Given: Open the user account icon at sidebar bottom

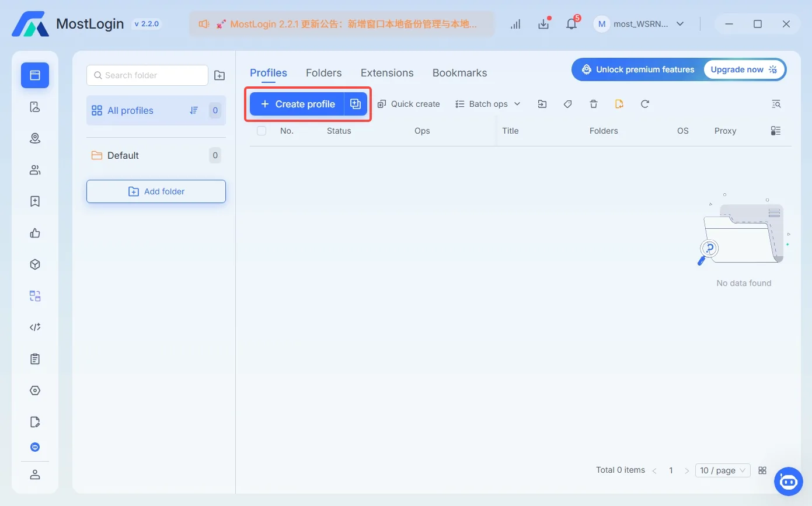Looking at the screenshot, I should click(35, 474).
